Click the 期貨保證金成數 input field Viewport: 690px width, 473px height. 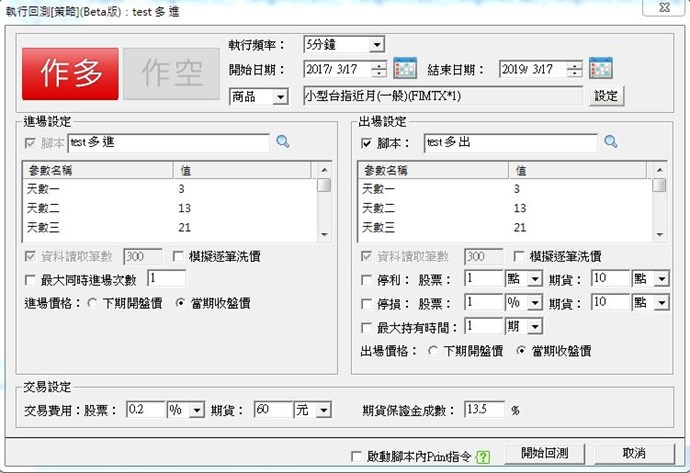[484, 410]
